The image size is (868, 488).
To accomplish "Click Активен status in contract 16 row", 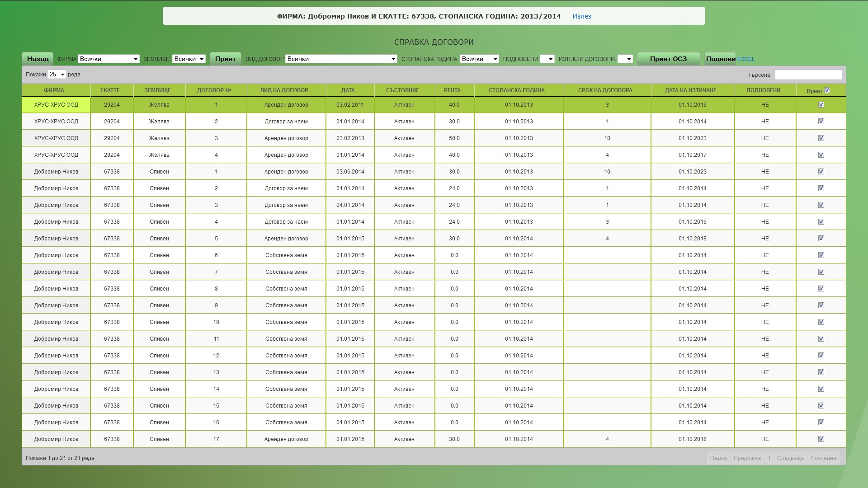I will point(404,422).
